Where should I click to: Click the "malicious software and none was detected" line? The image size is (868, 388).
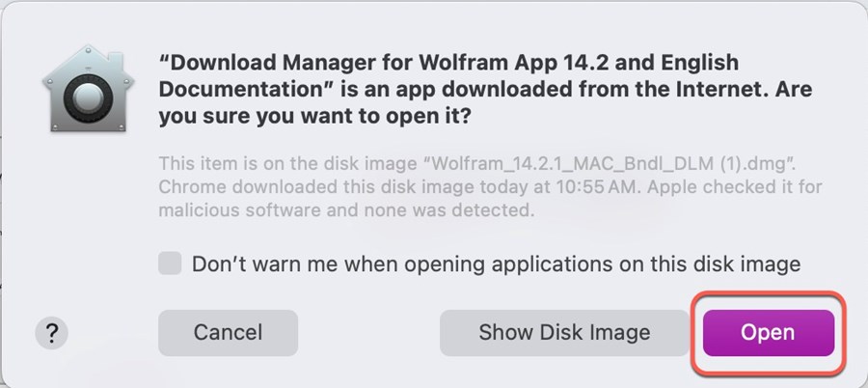[x=346, y=210]
